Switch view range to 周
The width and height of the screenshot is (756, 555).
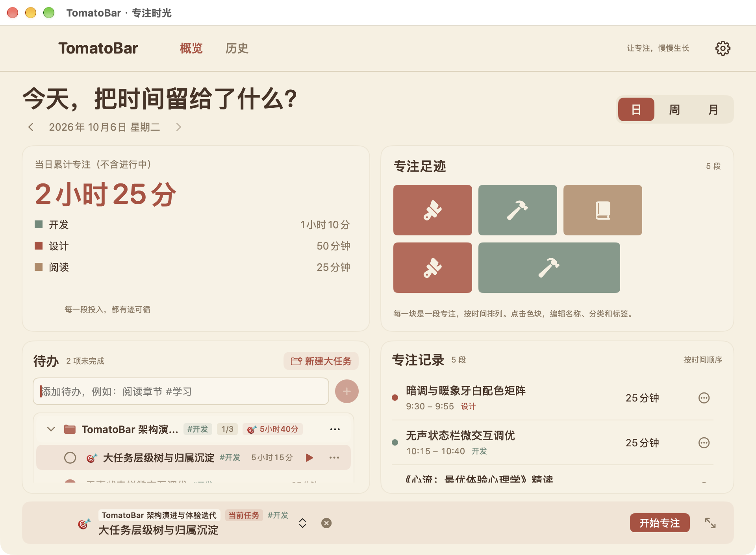coord(674,109)
